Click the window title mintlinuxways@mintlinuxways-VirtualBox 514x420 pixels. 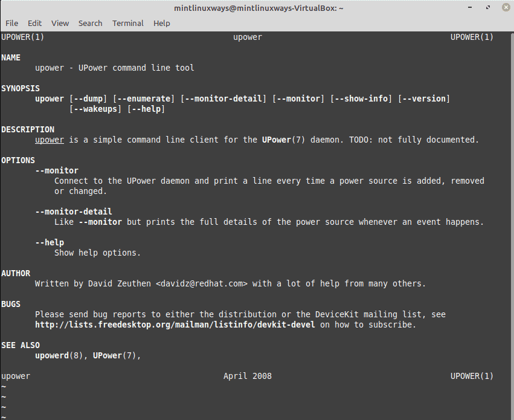pyautogui.click(x=259, y=8)
